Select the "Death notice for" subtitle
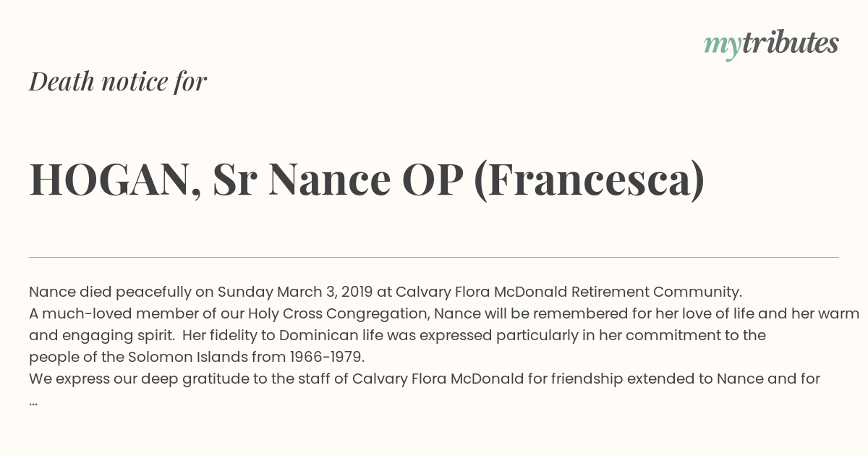 pos(118,82)
